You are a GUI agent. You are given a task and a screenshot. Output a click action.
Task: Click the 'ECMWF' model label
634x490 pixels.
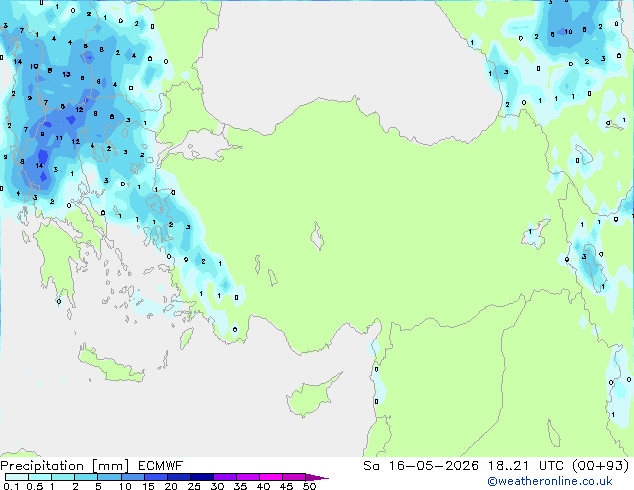pos(160,466)
